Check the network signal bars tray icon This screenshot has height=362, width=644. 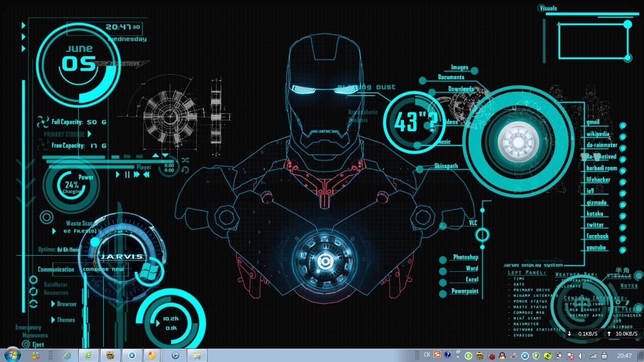pyautogui.click(x=593, y=356)
